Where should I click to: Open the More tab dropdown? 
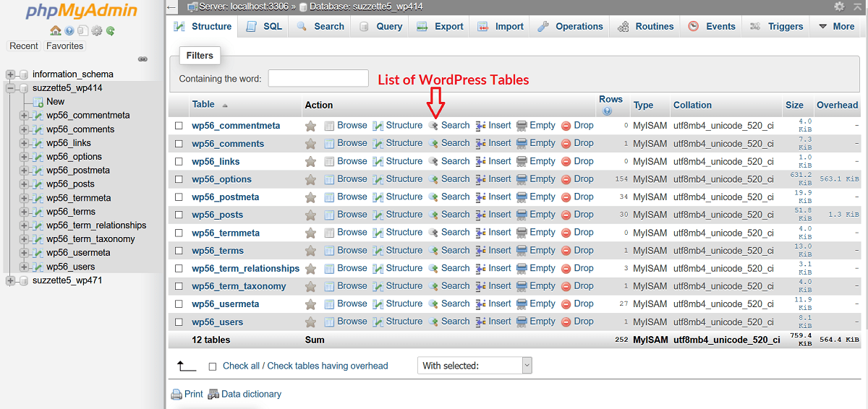pos(837,26)
